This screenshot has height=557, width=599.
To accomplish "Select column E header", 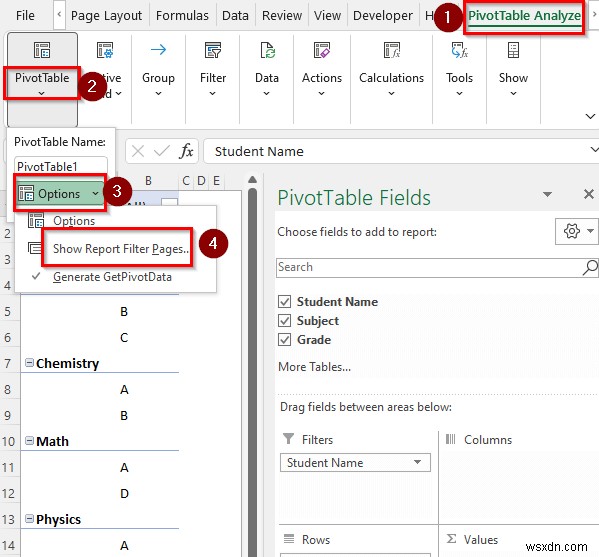I will (x=216, y=181).
